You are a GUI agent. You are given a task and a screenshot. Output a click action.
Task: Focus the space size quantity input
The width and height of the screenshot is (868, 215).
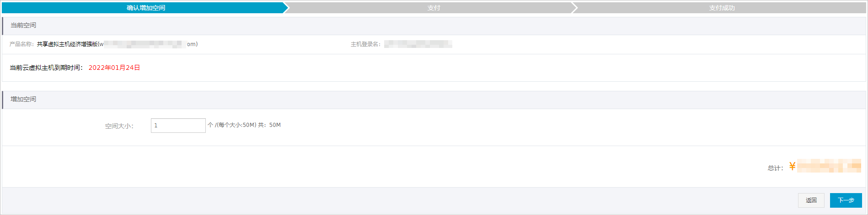pos(178,126)
